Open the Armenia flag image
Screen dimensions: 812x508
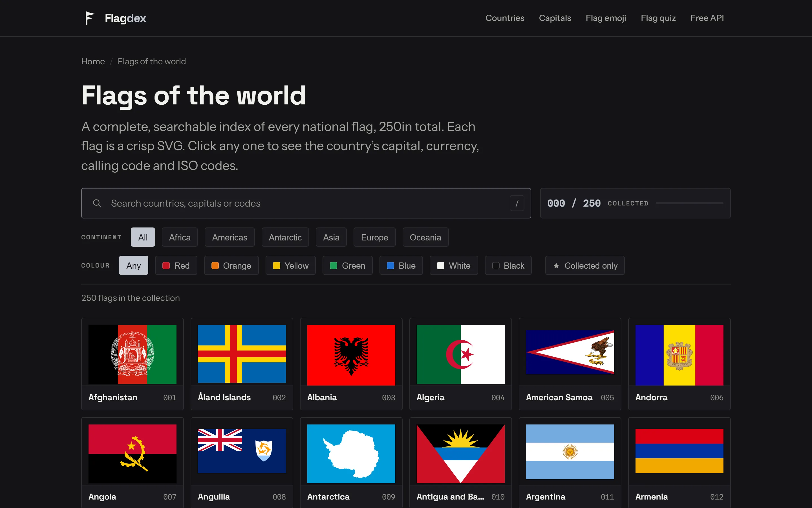tap(679, 451)
